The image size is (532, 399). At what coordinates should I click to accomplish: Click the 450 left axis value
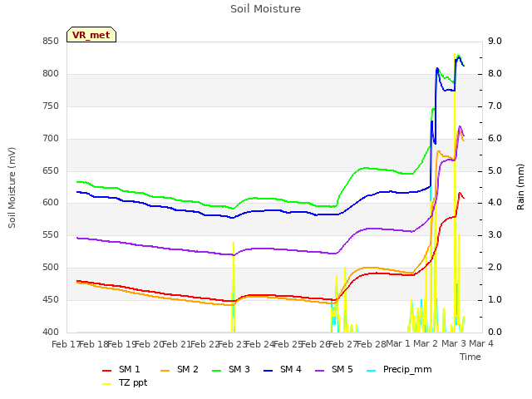pos(51,299)
